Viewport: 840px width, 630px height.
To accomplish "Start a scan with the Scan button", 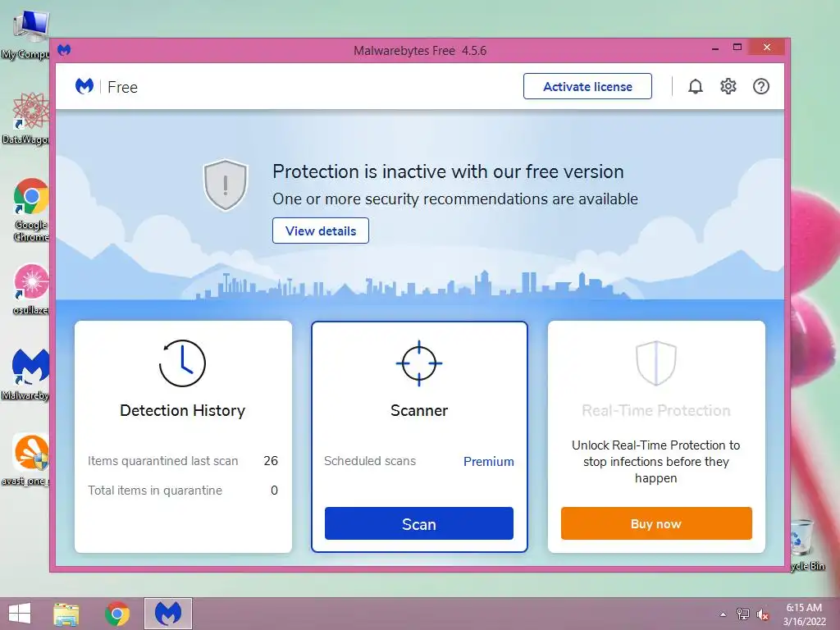I will coord(419,523).
